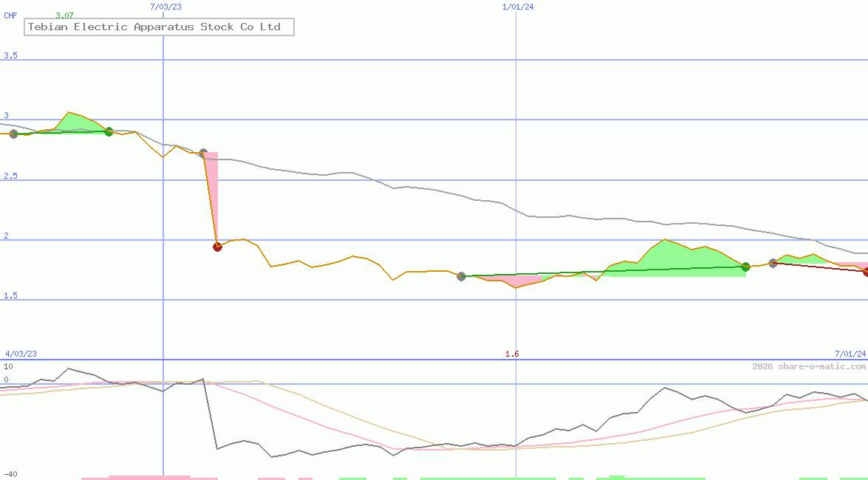Click the red marker at bottom of the sharp price drop
This screenshot has width=868, height=480.
click(217, 247)
